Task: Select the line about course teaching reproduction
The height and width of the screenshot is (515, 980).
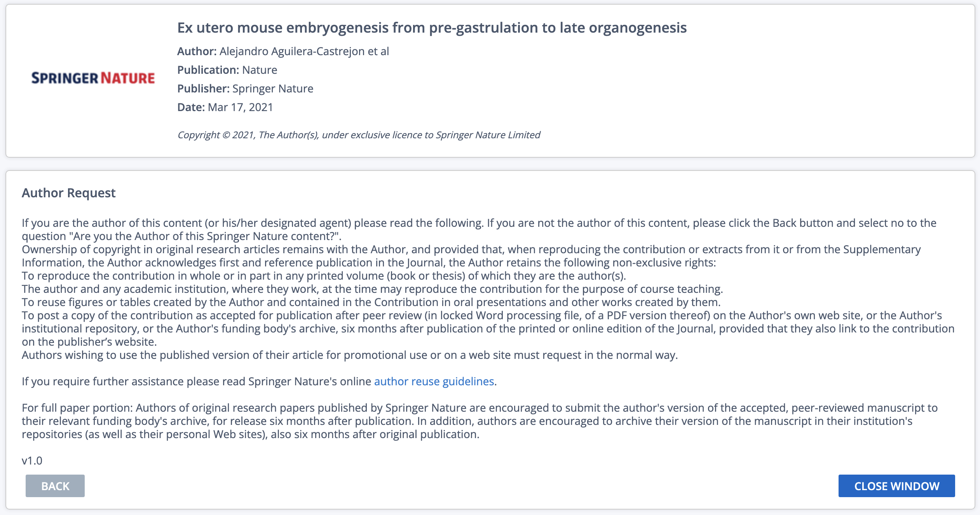Action: click(372, 289)
